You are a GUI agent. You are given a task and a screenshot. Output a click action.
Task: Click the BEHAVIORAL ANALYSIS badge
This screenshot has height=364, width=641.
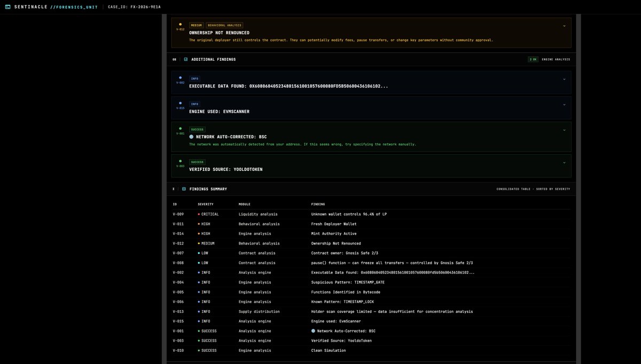pos(224,25)
